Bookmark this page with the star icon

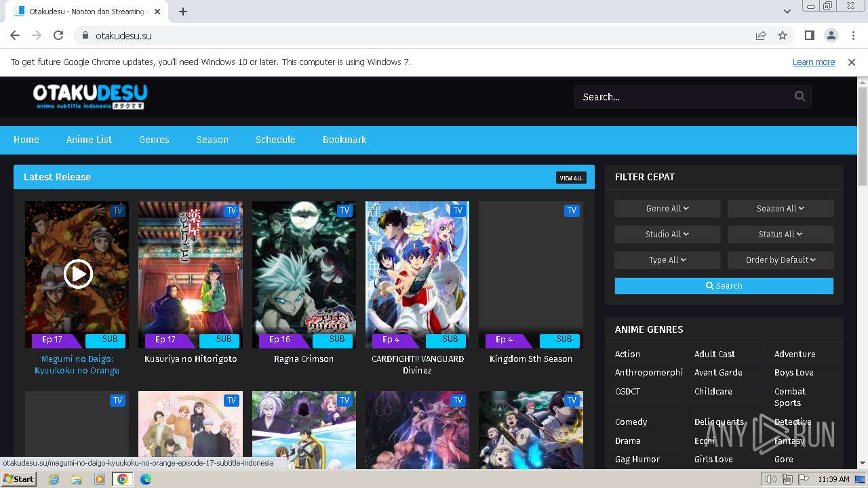coord(783,35)
